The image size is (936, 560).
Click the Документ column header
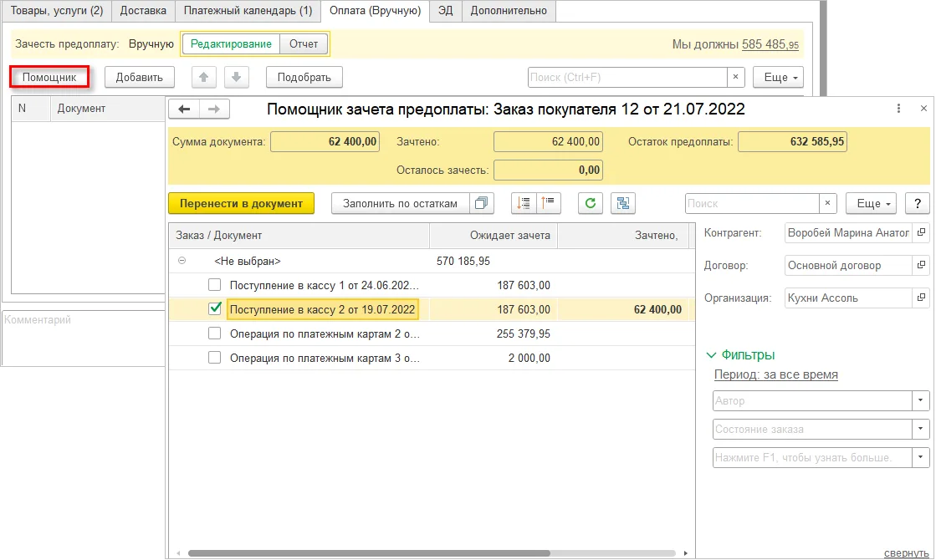coord(107,109)
